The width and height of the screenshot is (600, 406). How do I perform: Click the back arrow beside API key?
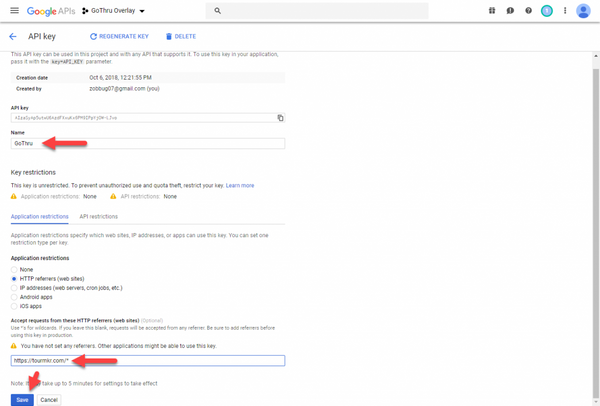(13, 36)
